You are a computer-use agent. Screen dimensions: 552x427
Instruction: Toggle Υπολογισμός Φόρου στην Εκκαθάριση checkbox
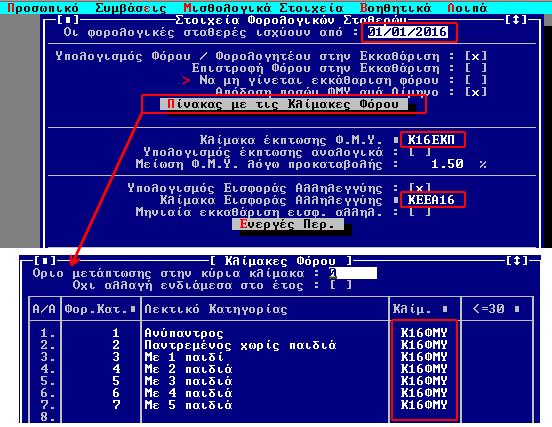(x=476, y=56)
